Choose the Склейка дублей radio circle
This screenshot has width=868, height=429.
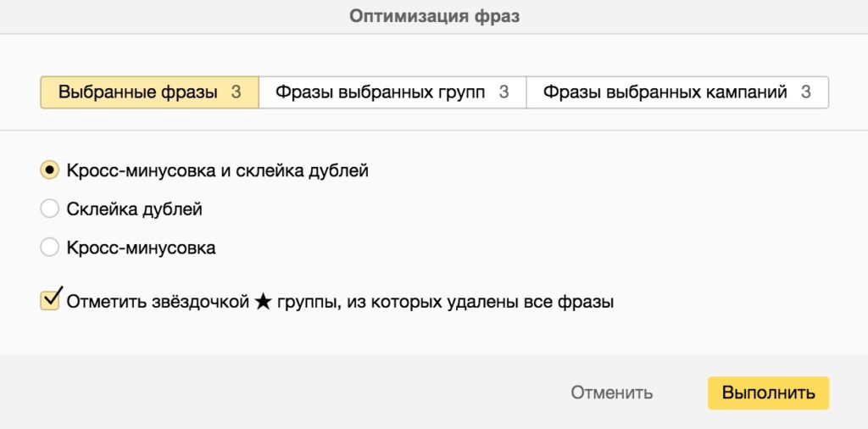pos(50,209)
